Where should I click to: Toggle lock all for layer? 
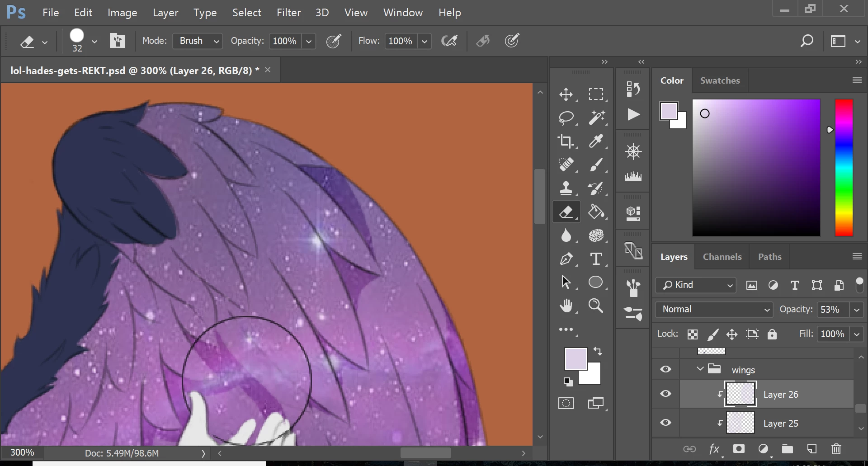tap(772, 334)
